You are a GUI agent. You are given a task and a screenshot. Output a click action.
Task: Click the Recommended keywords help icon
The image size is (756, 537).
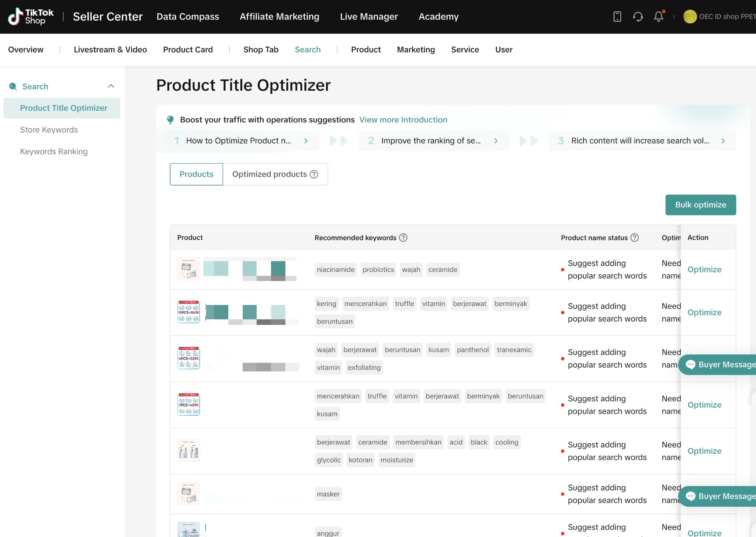[x=403, y=238]
